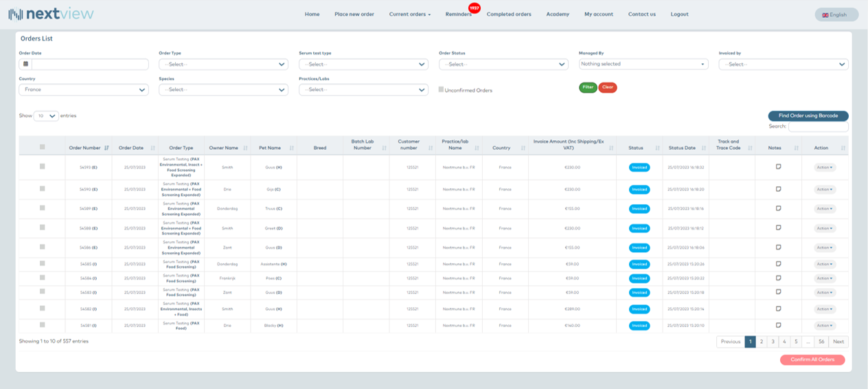The image size is (868, 389).
Task: Tick the Unconfirmed Orders checkbox
Action: [x=442, y=89]
